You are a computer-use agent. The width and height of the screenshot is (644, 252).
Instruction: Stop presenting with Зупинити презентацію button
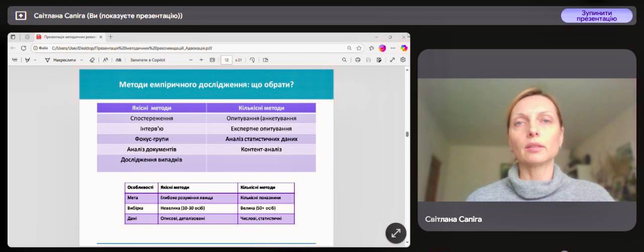click(x=596, y=16)
